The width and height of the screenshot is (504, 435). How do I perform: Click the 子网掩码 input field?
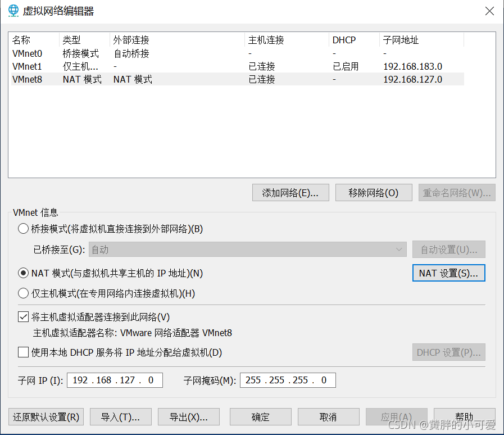tap(288, 380)
